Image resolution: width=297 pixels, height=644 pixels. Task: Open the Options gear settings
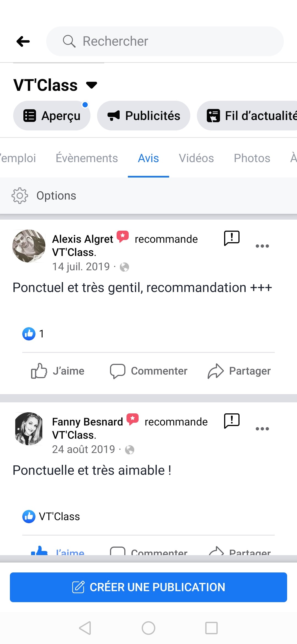[x=20, y=196]
